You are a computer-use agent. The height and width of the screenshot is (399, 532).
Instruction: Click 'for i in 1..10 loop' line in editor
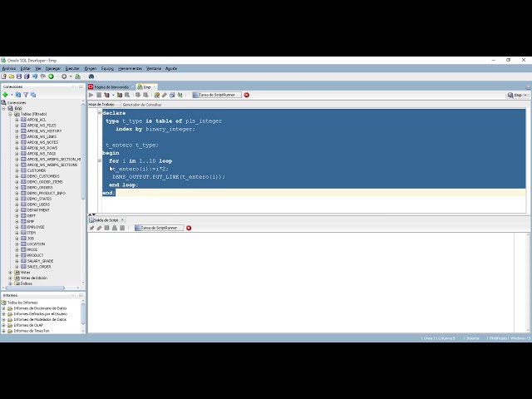click(140, 160)
